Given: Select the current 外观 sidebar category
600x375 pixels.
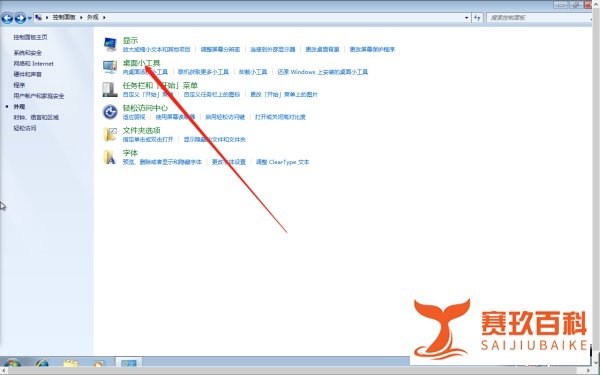Looking at the screenshot, I should click(x=19, y=106).
